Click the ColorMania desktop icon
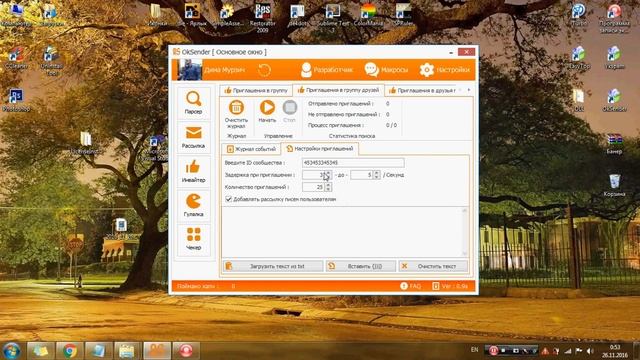 (368, 16)
